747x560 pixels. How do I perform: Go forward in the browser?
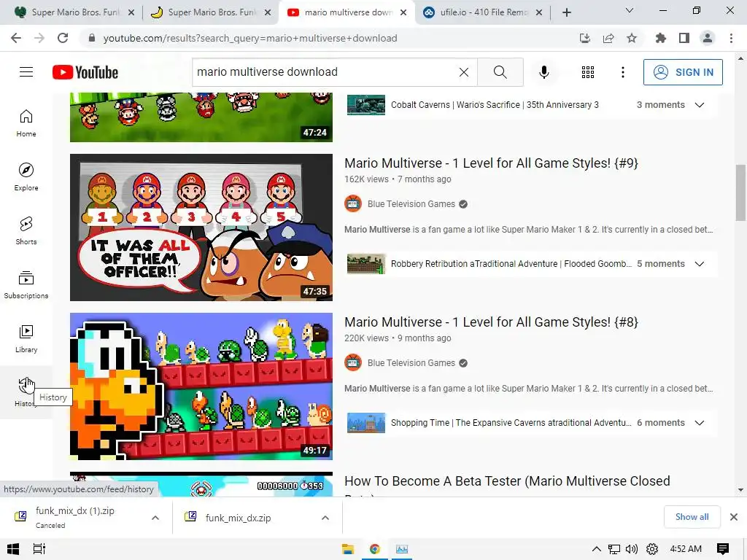(39, 38)
